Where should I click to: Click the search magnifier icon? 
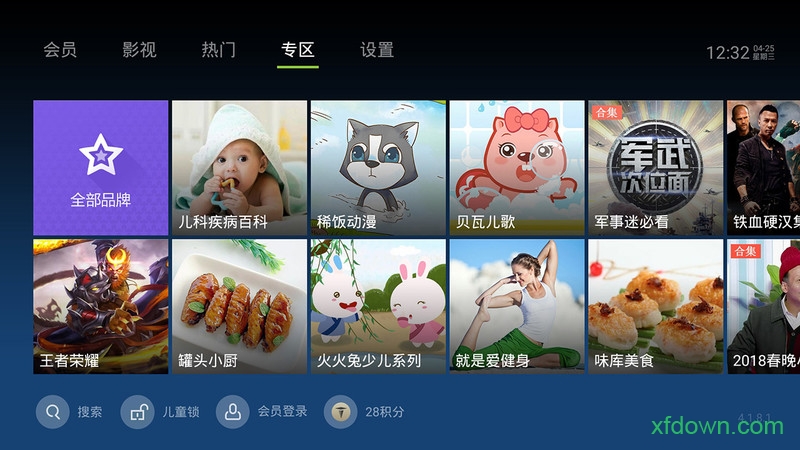[53, 412]
